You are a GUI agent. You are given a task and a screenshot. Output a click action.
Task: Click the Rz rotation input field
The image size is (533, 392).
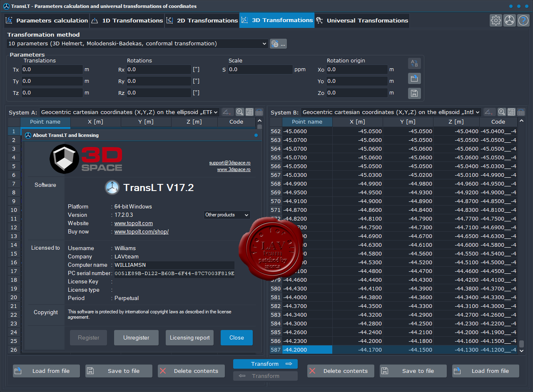pos(159,93)
